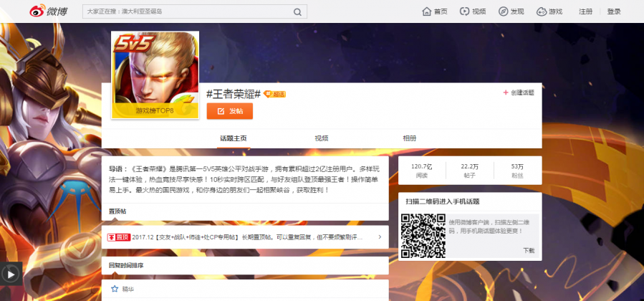Click the 置顶 pinned badge icon
The width and height of the screenshot is (644, 301).
pyautogui.click(x=118, y=237)
